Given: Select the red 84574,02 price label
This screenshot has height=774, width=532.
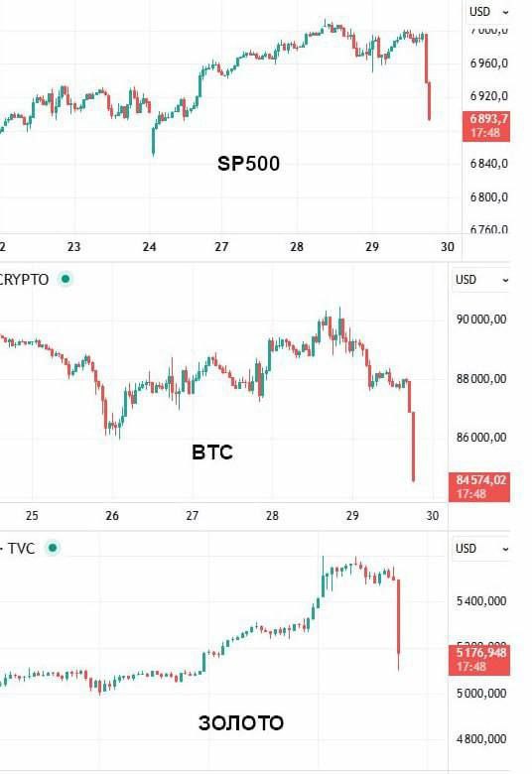Looking at the screenshot, I should [x=479, y=486].
